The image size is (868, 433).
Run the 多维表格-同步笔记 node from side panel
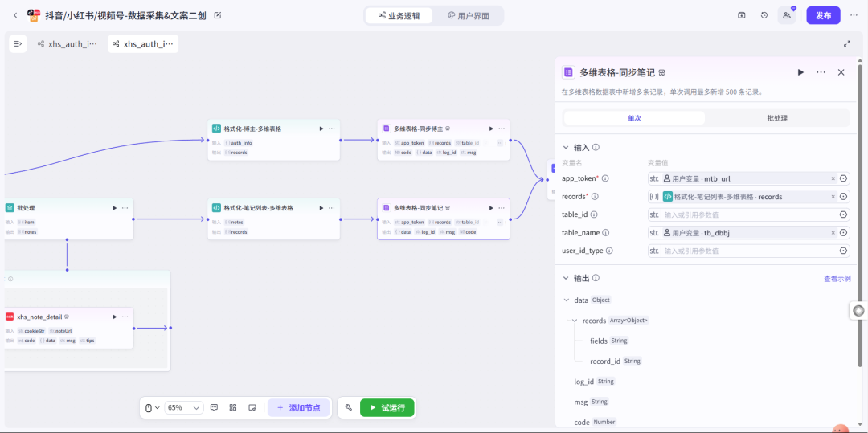pyautogui.click(x=800, y=72)
